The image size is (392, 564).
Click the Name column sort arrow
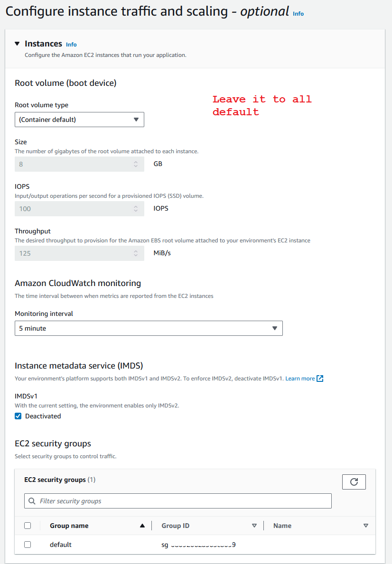[365, 526]
